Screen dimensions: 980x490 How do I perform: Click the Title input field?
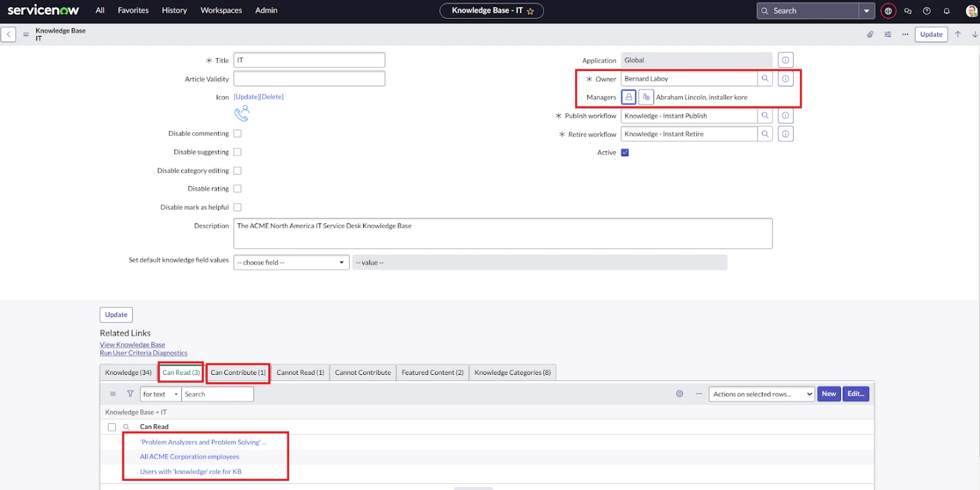[x=309, y=60]
